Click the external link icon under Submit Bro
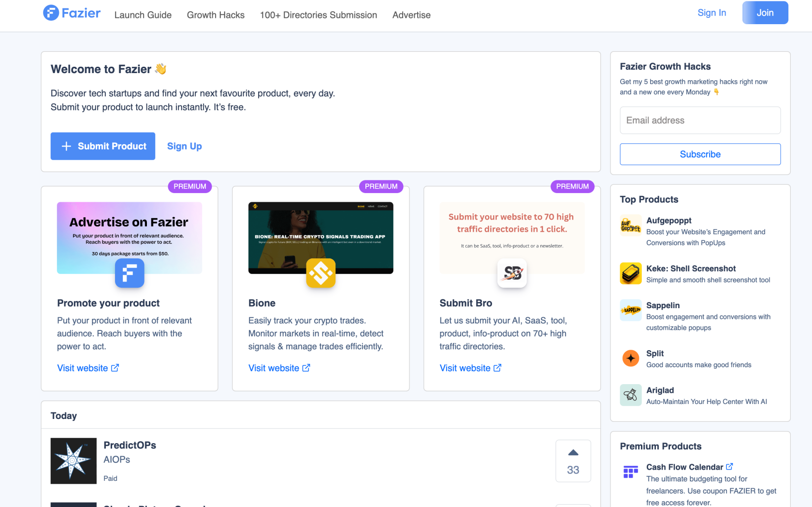This screenshot has width=812, height=507. click(497, 368)
